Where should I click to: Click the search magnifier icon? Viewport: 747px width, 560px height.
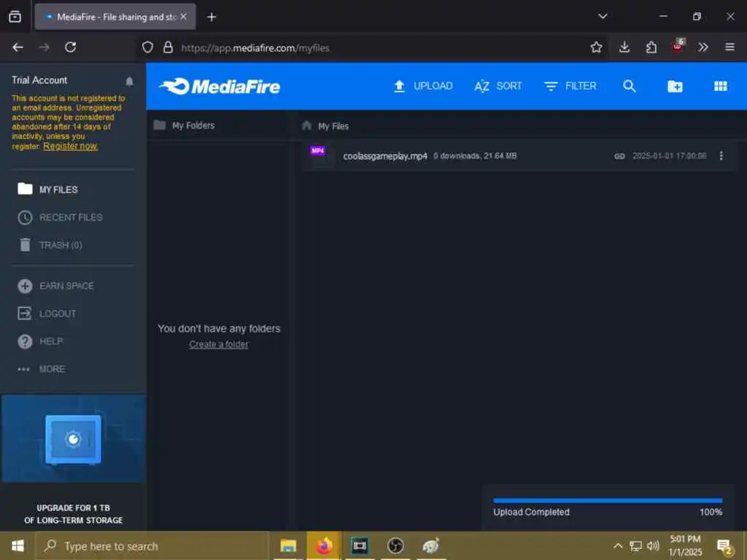630,86
